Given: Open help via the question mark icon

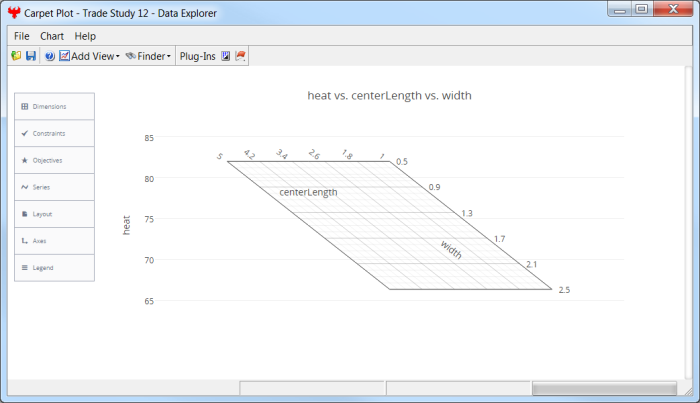Looking at the screenshot, I should (49, 56).
